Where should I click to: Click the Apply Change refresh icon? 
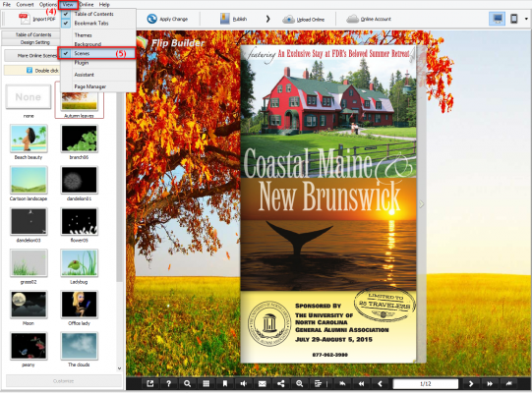152,19
